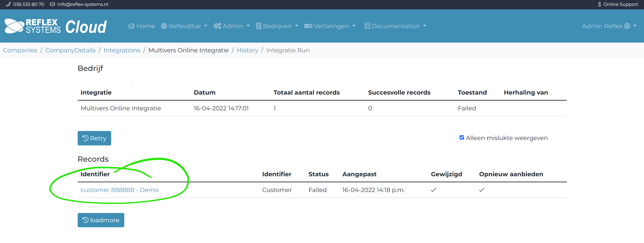The image size is (644, 243).
Task: Open the History breadcrumb item
Action: click(247, 50)
